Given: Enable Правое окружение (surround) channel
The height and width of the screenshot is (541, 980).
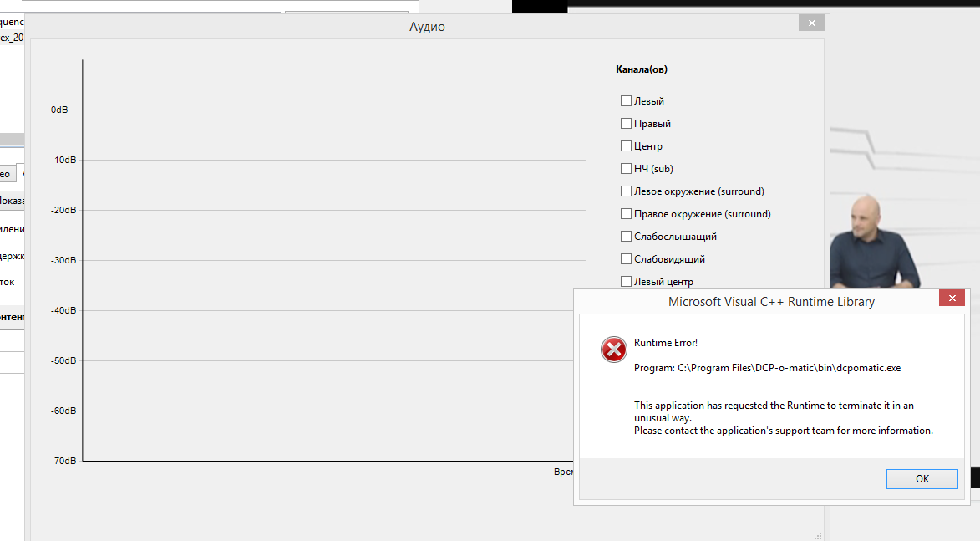Looking at the screenshot, I should (x=626, y=214).
